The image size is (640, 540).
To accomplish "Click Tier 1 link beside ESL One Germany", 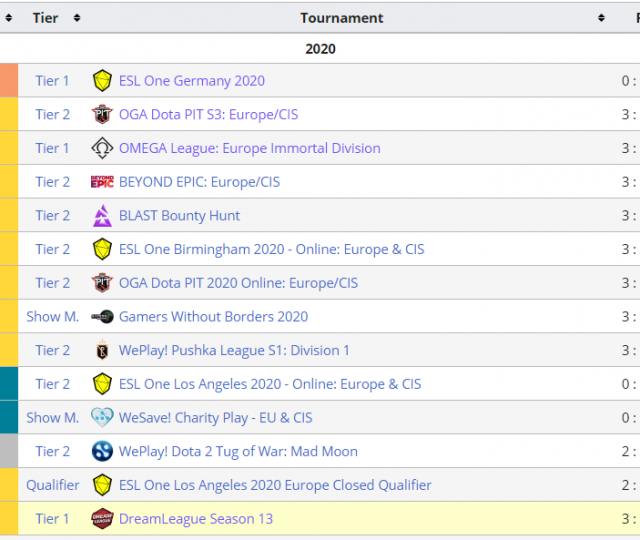I will click(x=52, y=81).
